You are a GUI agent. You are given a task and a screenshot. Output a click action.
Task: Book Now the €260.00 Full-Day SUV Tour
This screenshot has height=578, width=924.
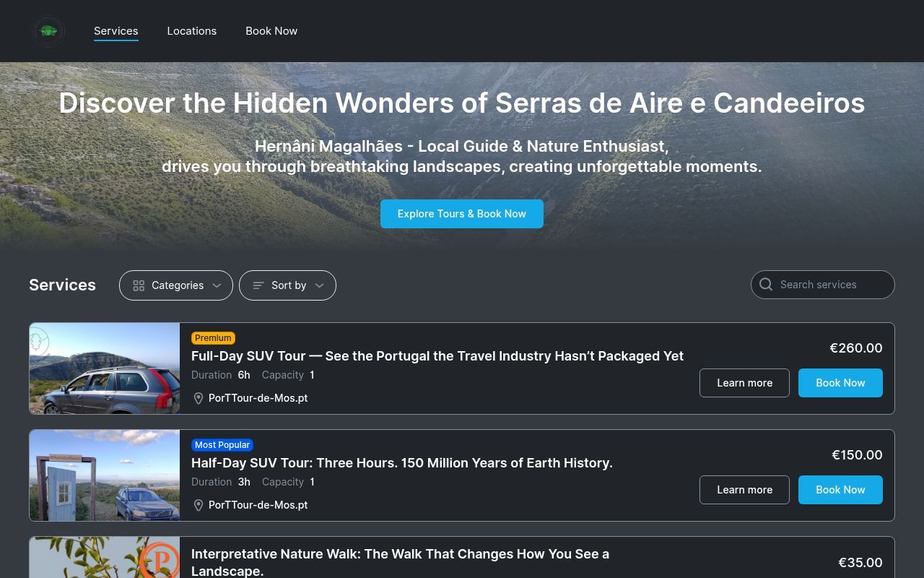(840, 383)
